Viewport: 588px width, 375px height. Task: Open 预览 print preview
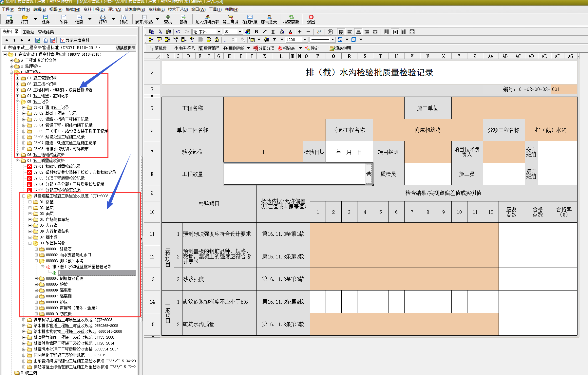(123, 19)
